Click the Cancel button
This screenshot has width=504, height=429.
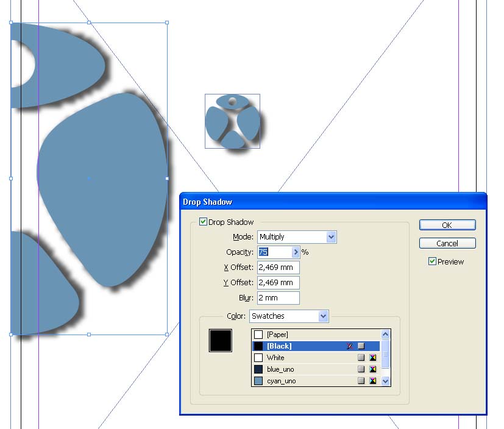click(x=447, y=243)
